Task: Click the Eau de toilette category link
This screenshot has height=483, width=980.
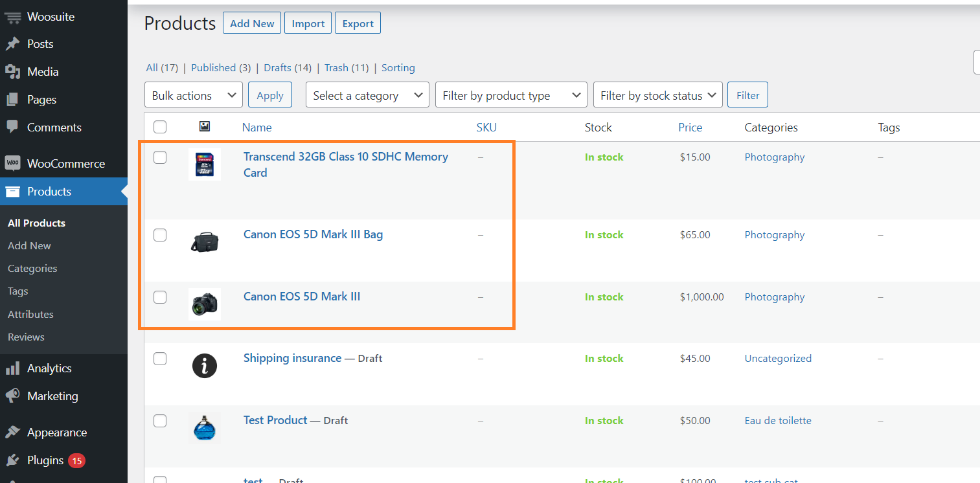Action: pyautogui.click(x=778, y=421)
